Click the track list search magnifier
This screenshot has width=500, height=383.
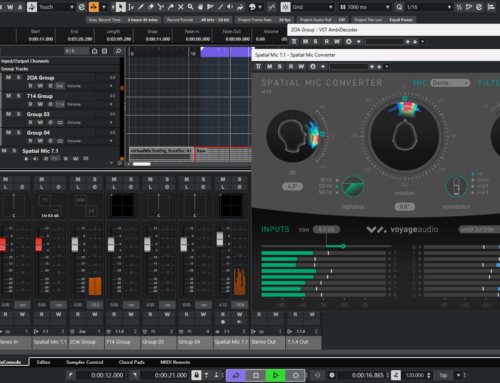[118, 51]
